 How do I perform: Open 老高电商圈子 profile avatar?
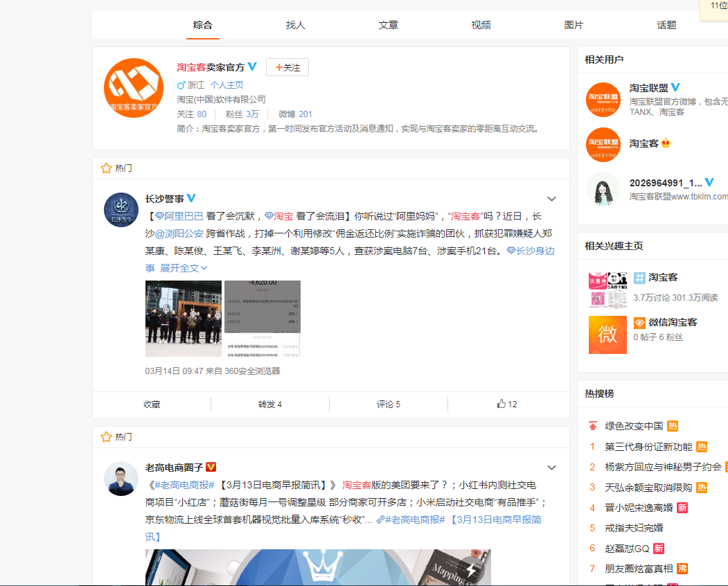click(121, 479)
